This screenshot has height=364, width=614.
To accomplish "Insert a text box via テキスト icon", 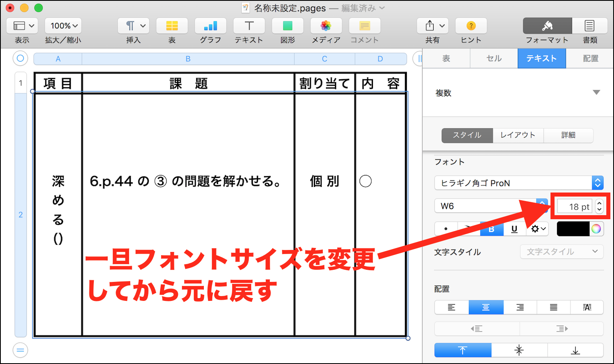I will [249, 25].
